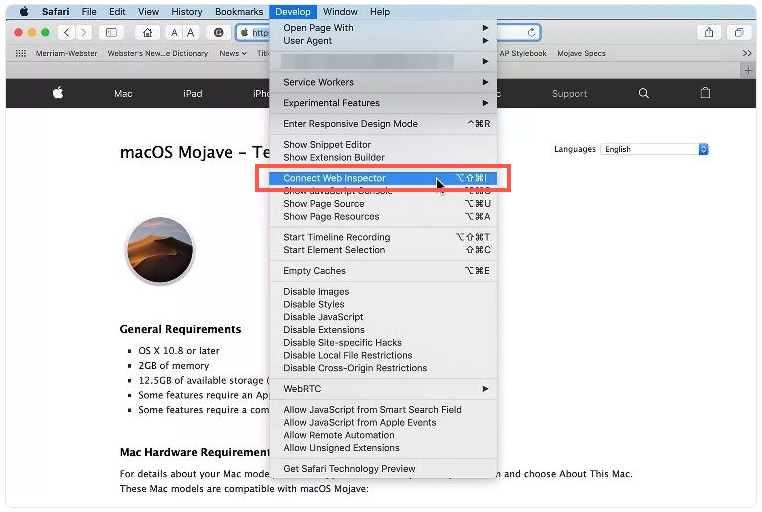Open the shopping bag icon
The image size is (762, 512).
tap(705, 93)
